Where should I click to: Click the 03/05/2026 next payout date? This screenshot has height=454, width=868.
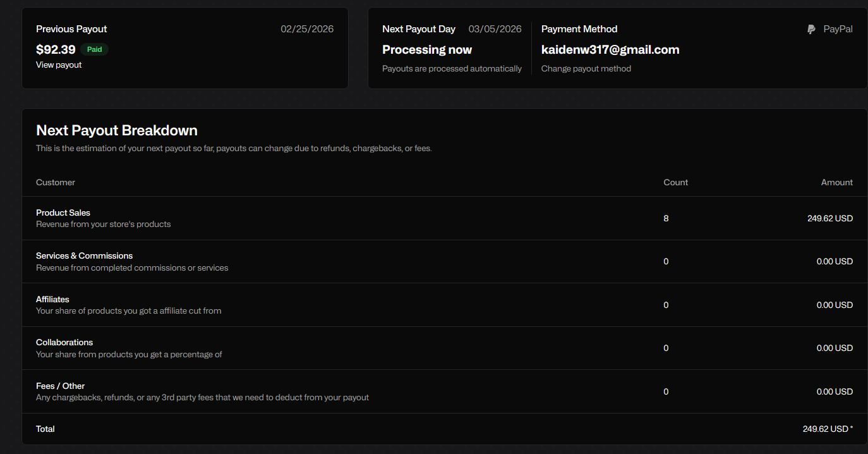coord(495,29)
